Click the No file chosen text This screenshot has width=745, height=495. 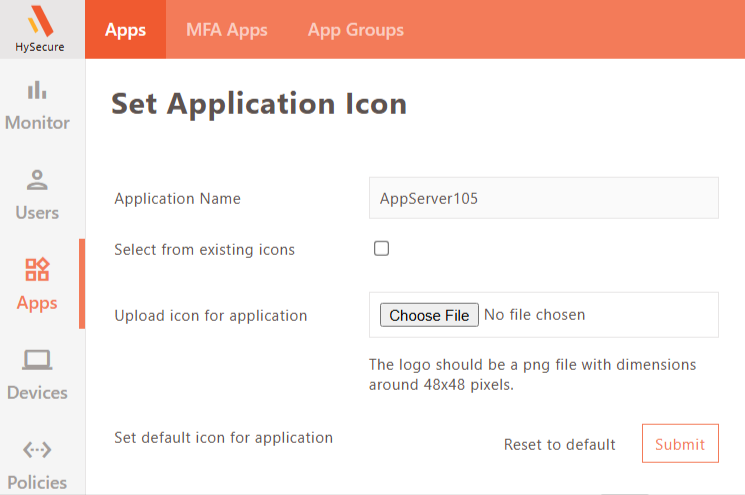pos(535,315)
